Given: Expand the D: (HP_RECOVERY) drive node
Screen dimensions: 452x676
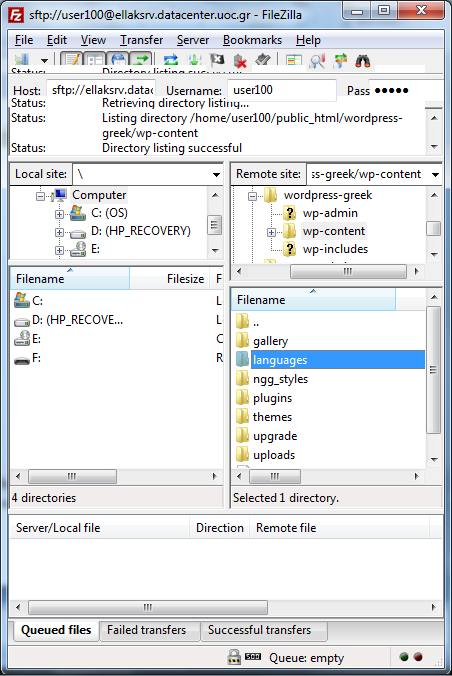Looking at the screenshot, I should [60, 232].
